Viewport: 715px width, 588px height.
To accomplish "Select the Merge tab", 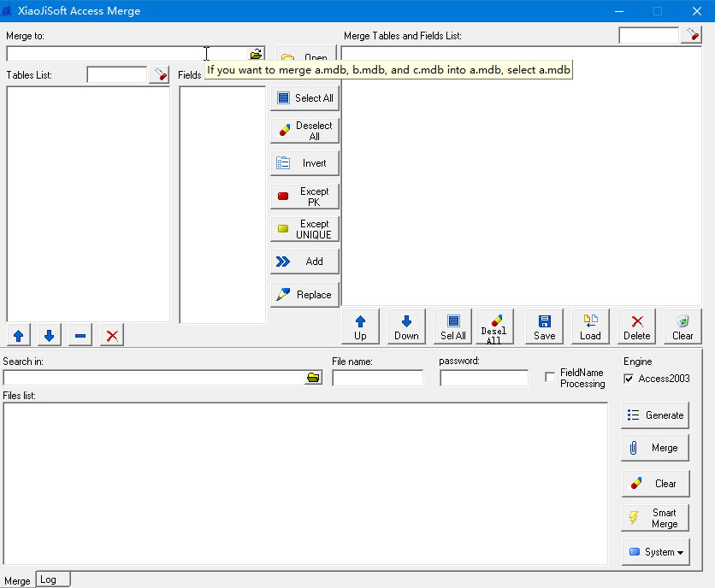I will [17, 580].
